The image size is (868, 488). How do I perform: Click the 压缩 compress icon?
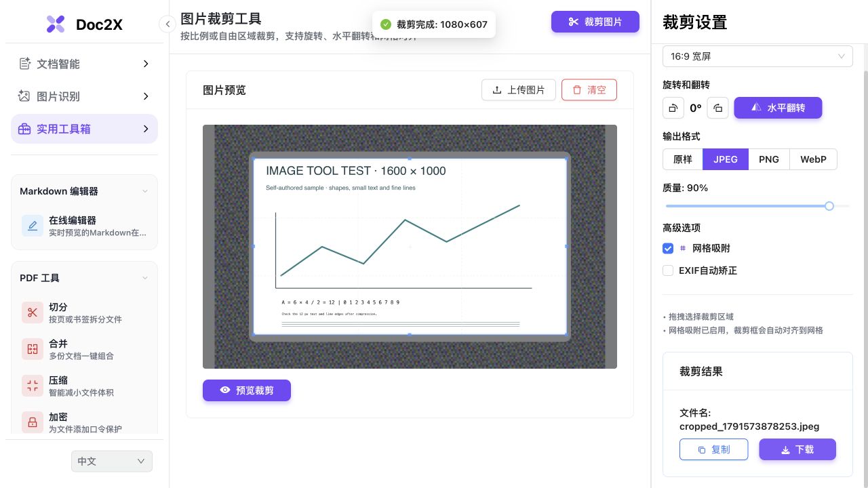[x=33, y=386]
